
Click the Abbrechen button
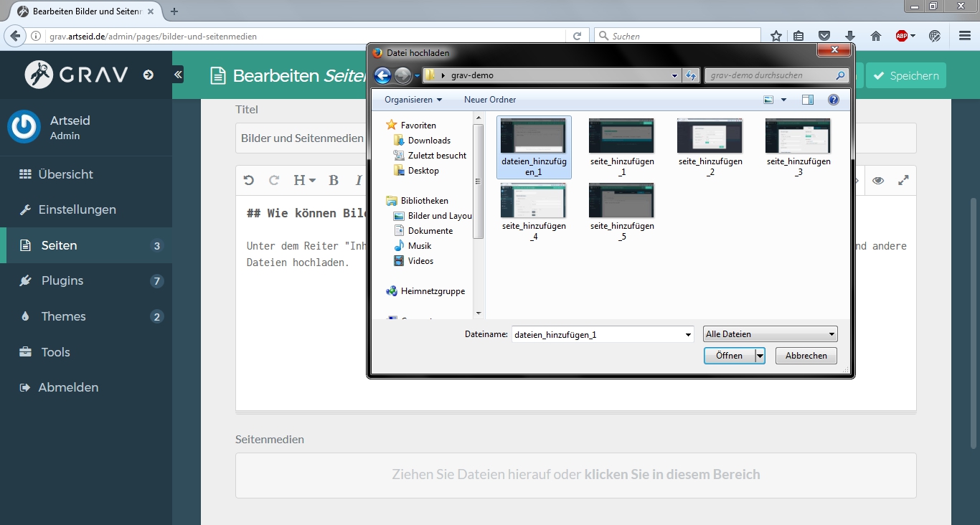point(806,356)
